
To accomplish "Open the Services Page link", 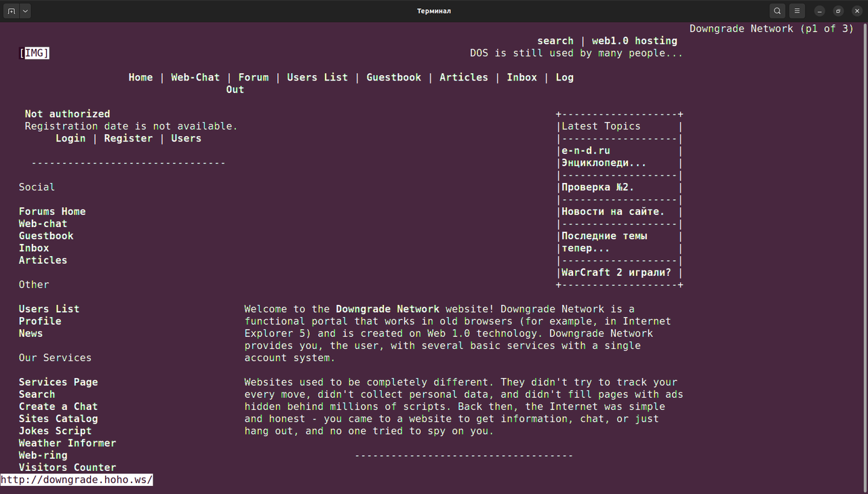I will [x=58, y=382].
